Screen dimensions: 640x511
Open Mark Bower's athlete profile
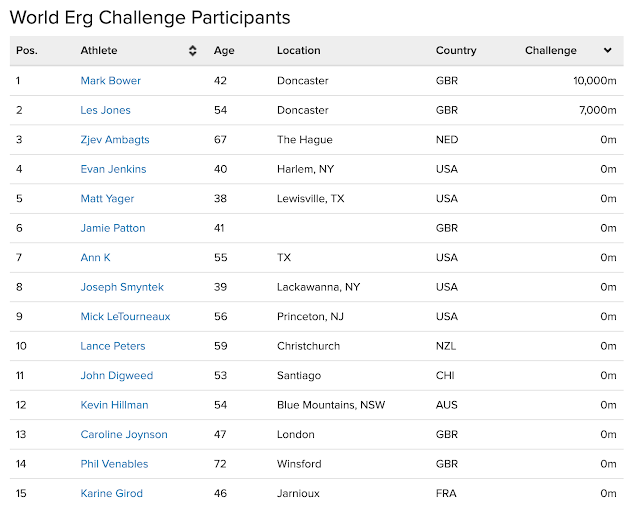point(110,81)
